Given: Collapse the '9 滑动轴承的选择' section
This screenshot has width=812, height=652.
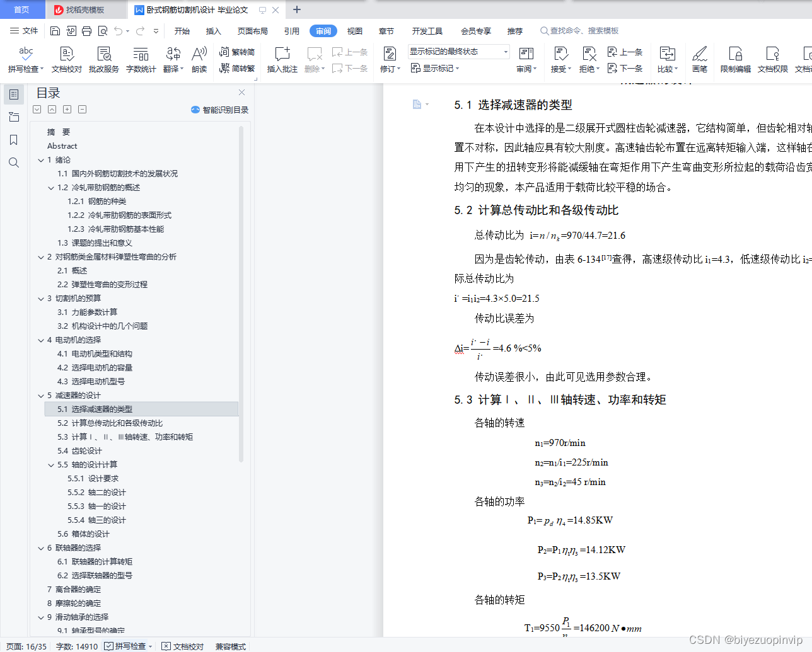Looking at the screenshot, I should point(41,617).
